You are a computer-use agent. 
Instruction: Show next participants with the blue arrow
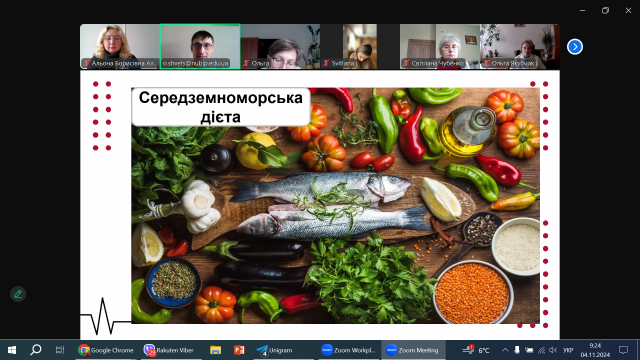[x=575, y=47]
